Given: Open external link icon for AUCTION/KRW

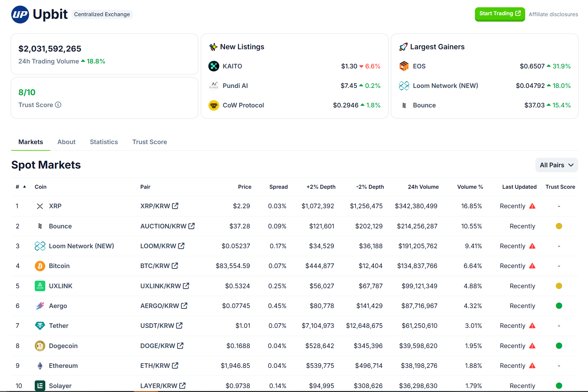Looking at the screenshot, I should (191, 226).
